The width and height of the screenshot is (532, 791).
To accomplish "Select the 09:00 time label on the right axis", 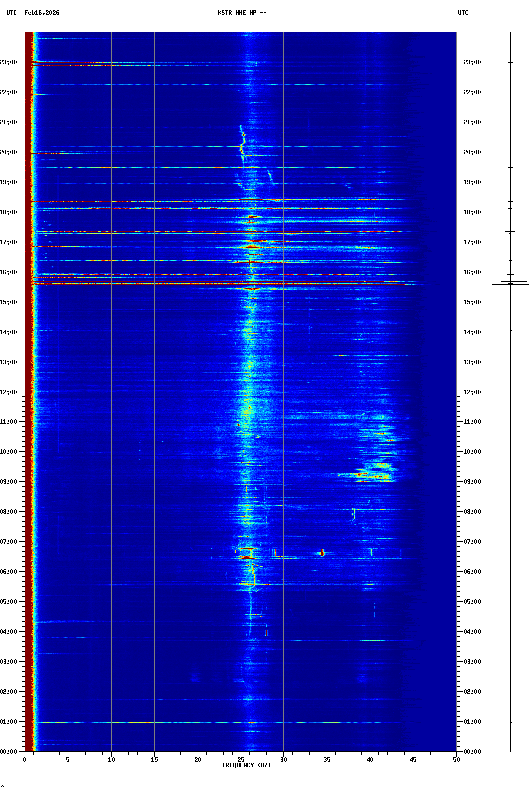I will pos(472,482).
